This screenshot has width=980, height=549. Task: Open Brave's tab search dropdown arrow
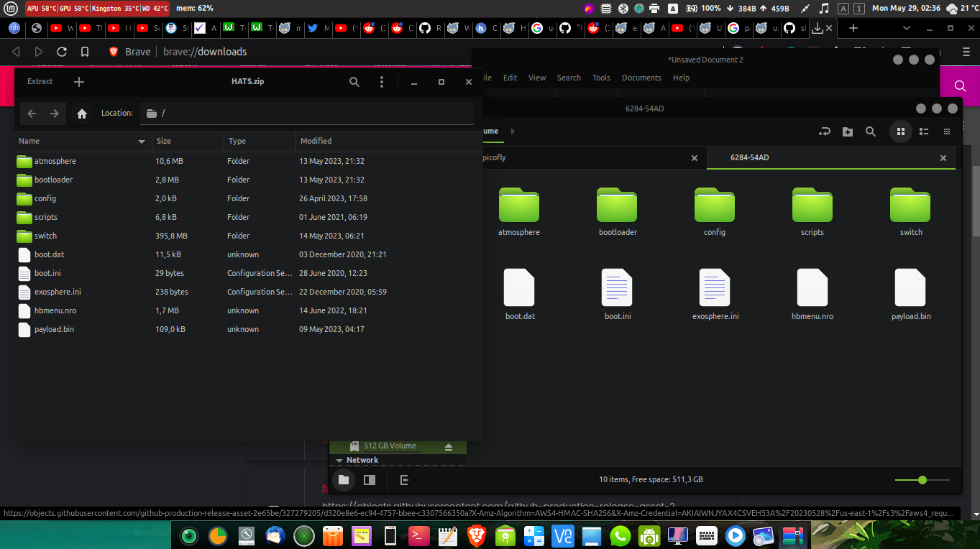pyautogui.click(x=905, y=28)
